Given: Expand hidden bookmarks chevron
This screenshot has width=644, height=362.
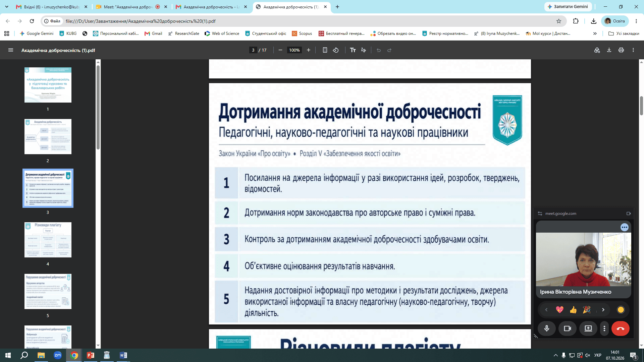Looking at the screenshot, I should point(595,34).
